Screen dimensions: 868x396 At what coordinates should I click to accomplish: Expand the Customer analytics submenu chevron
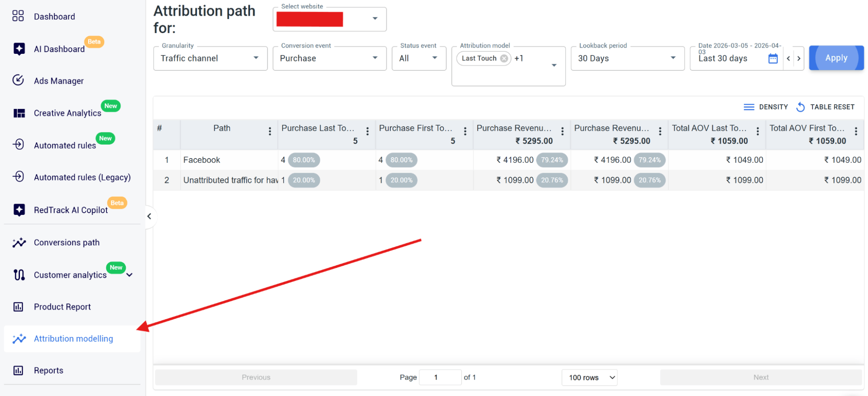pos(129,275)
